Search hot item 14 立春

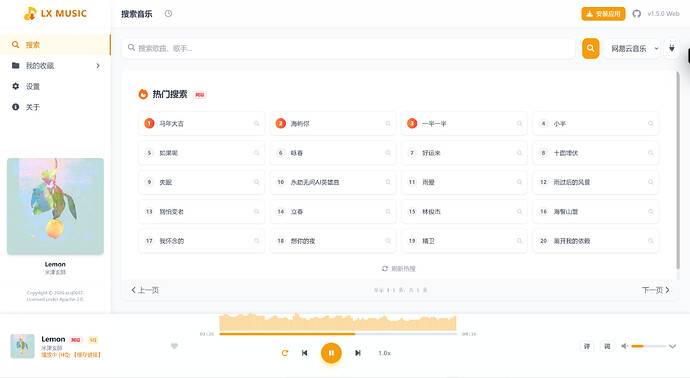(333, 212)
